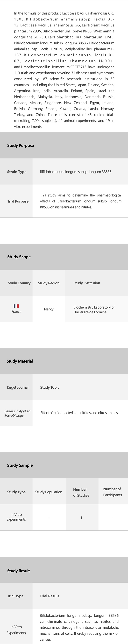Click the Study Sample section header
This screenshot has height=644, width=128.
pyautogui.click(x=20, y=465)
